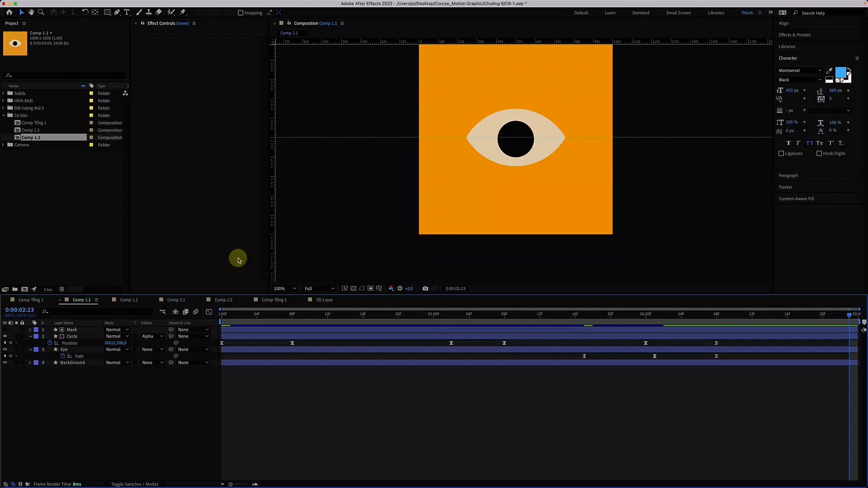Collapse the Cycle layer properties
Image resolution: width=868 pixels, height=488 pixels.
click(x=30, y=336)
